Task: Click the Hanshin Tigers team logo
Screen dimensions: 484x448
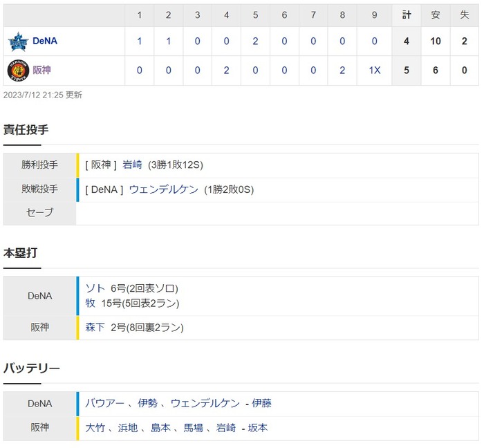Action: [x=18, y=71]
